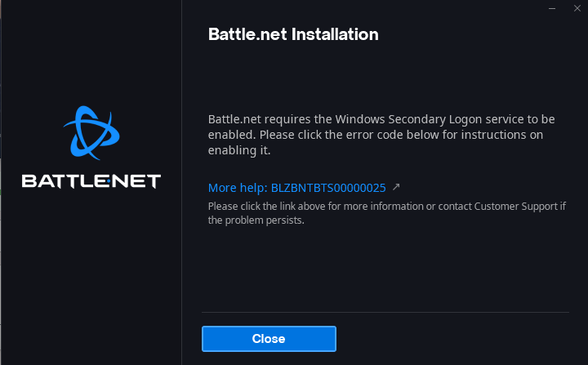Click the empty title bar area

click(367, 8)
